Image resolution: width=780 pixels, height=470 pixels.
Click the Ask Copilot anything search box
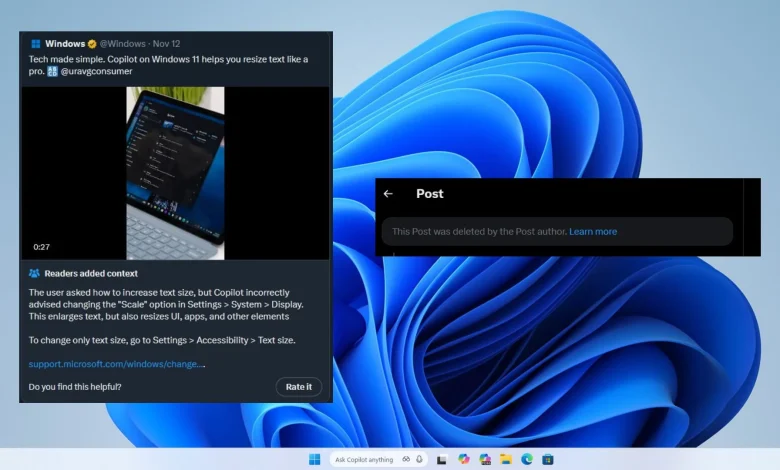tap(378, 459)
